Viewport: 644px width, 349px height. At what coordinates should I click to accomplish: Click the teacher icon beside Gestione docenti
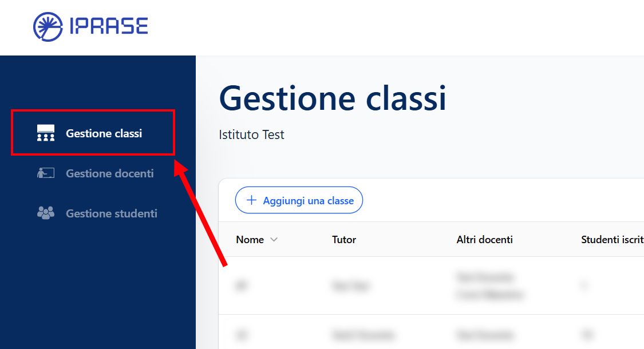46,173
